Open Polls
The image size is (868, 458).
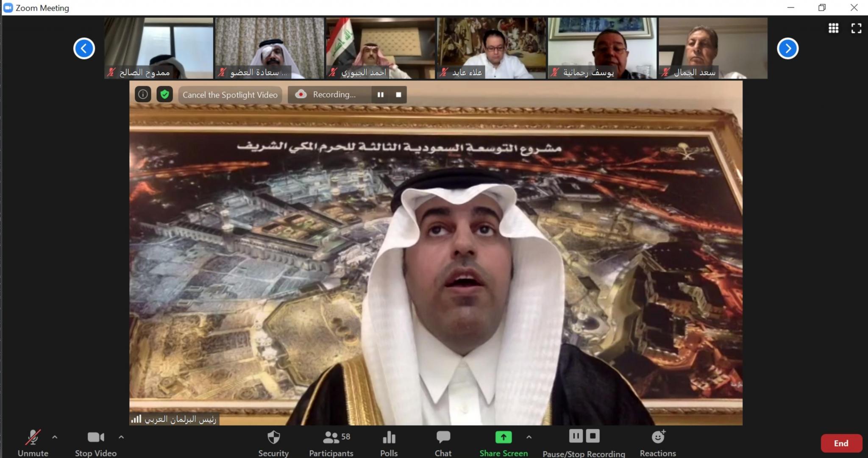tap(389, 443)
